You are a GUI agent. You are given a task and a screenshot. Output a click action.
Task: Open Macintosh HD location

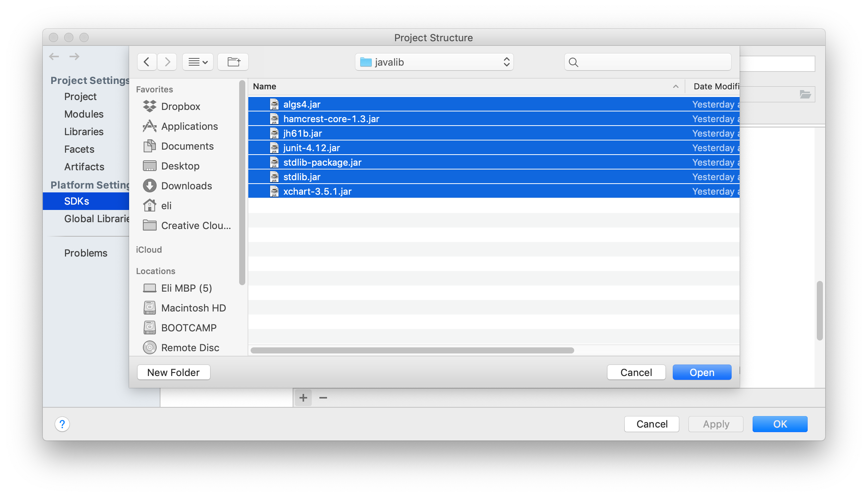(x=185, y=308)
